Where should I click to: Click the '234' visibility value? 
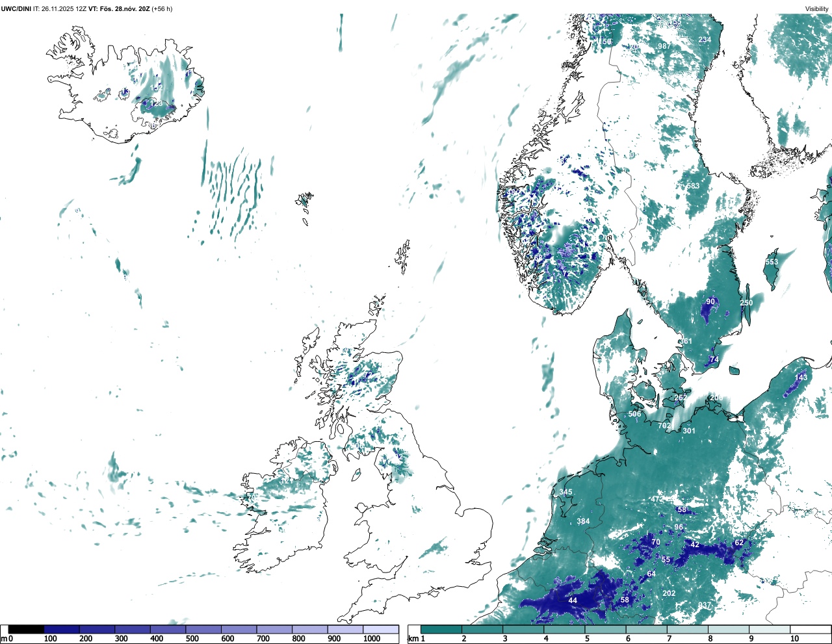[705, 40]
